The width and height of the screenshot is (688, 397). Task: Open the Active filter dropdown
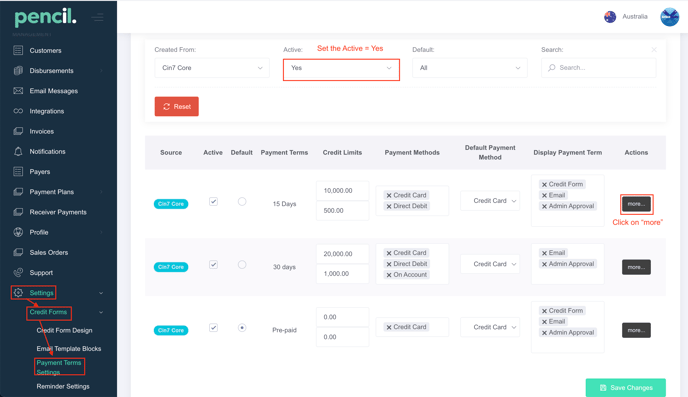pos(341,68)
